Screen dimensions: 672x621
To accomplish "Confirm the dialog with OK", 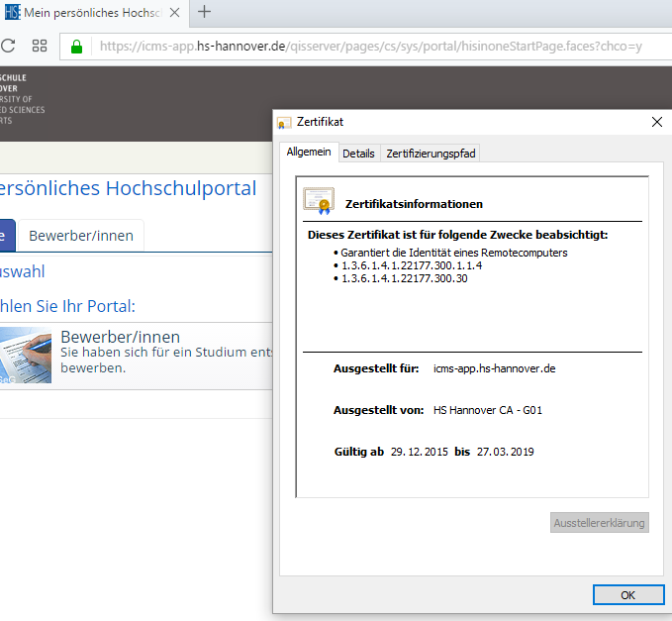I will 628,595.
